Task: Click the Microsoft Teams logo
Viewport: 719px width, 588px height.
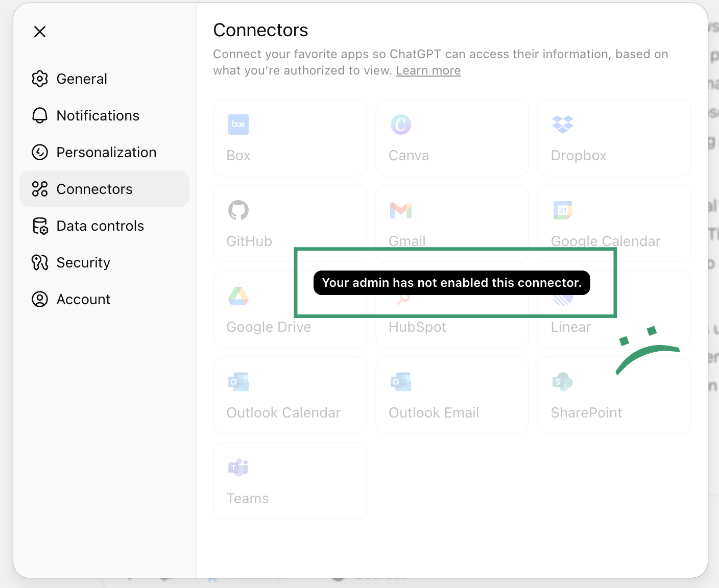Action: 238,468
